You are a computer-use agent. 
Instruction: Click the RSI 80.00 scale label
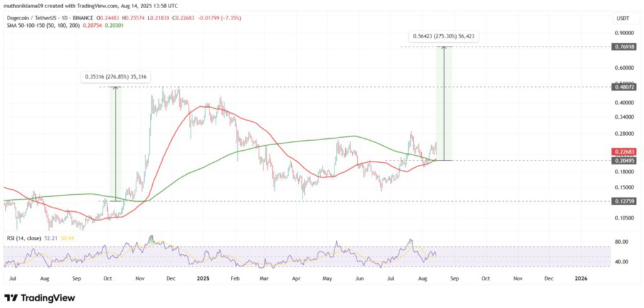pos(621,241)
